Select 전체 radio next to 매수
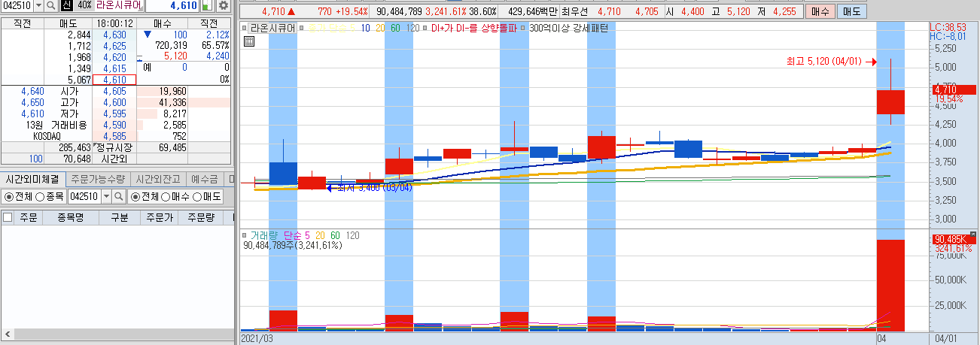 [x=145, y=196]
